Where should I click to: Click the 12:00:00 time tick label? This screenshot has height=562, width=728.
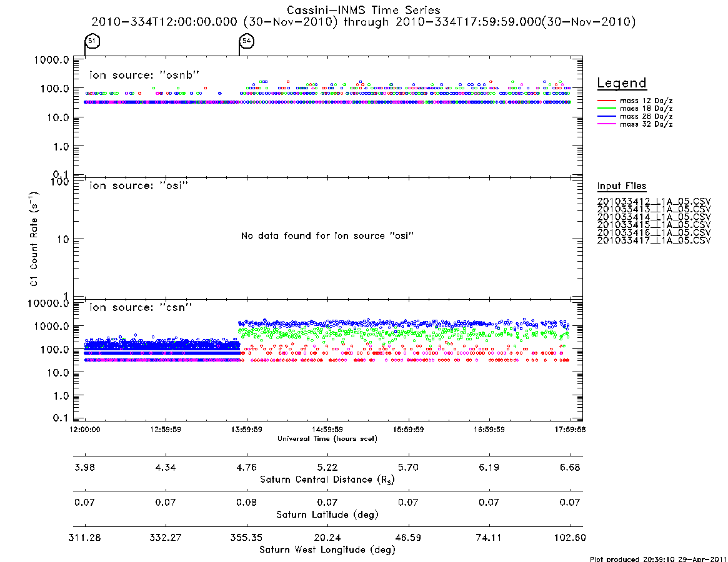coord(85,430)
